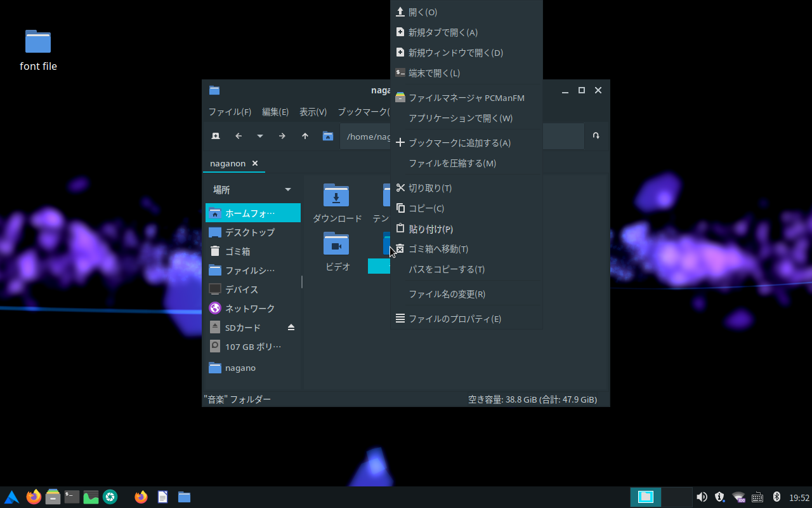This screenshot has width=812, height=508.
Task: Reload the folder view with the refresh icon
Action: (x=595, y=136)
